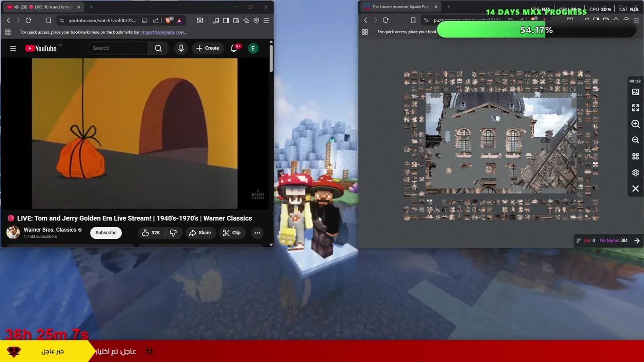Dislike the Tom and Jerry stream
Screen dimensions: 644x362
[x=173, y=233]
